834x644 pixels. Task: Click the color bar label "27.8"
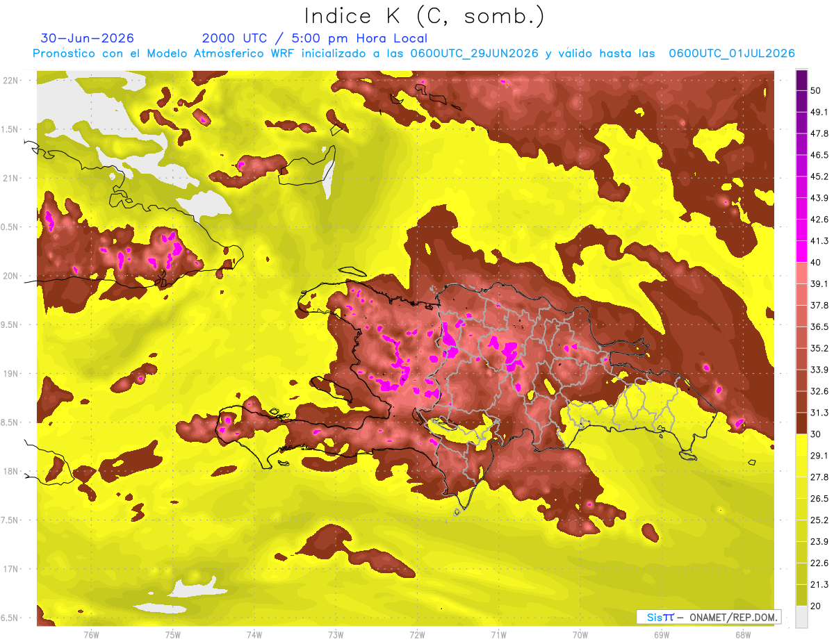pyautogui.click(x=819, y=477)
